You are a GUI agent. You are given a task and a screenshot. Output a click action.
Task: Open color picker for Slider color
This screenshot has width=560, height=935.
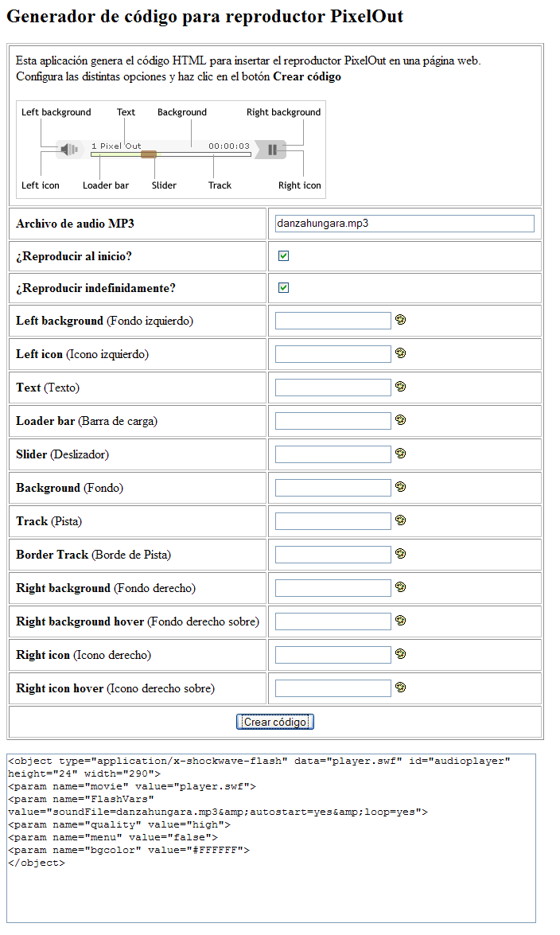(x=401, y=454)
